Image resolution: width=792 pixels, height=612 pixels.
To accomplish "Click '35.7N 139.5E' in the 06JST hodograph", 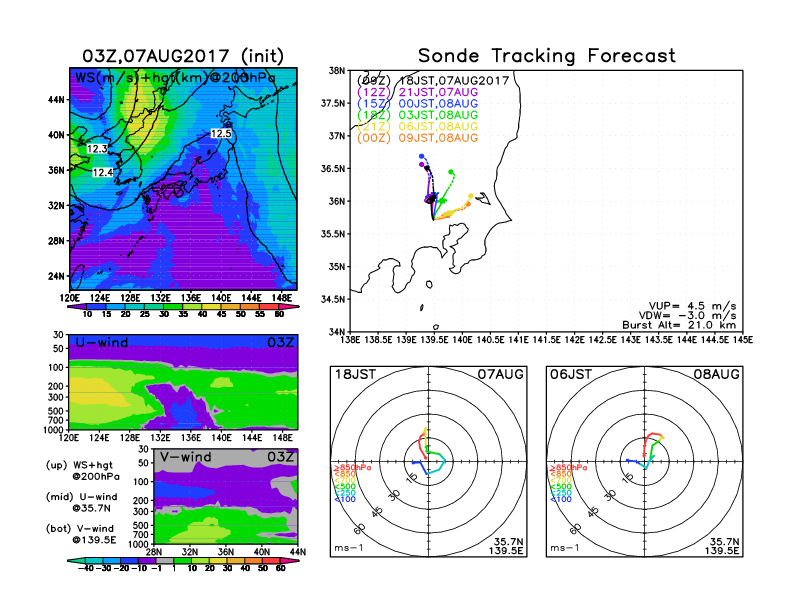I will (x=722, y=546).
